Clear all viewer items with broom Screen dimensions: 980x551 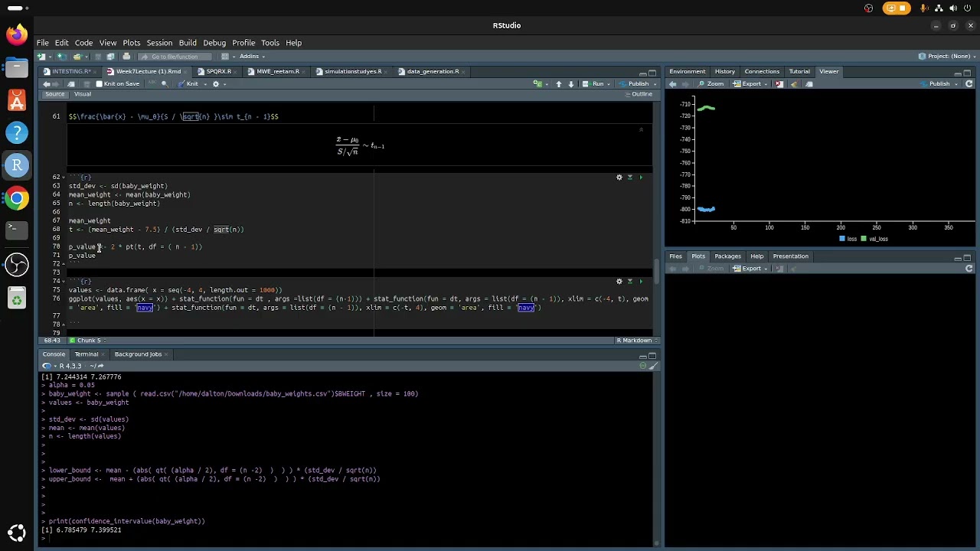[794, 84]
